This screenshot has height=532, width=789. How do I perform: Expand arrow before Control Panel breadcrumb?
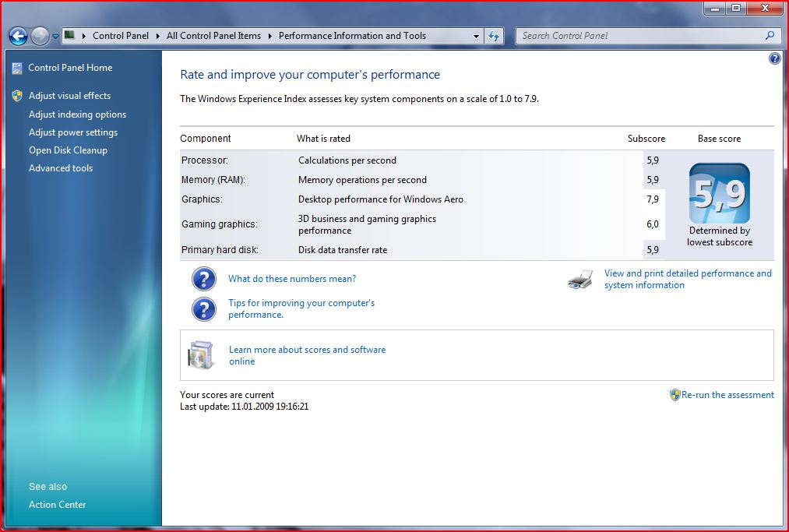[83, 37]
